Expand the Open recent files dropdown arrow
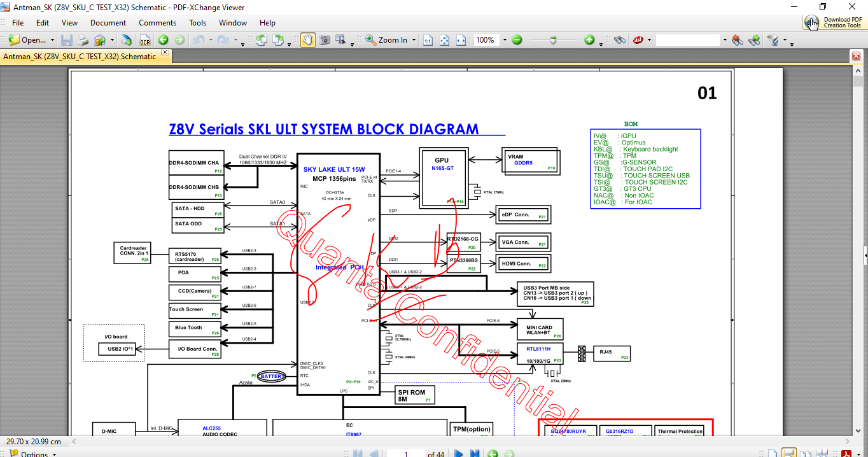Image resolution: width=868 pixels, height=457 pixels. (x=52, y=40)
